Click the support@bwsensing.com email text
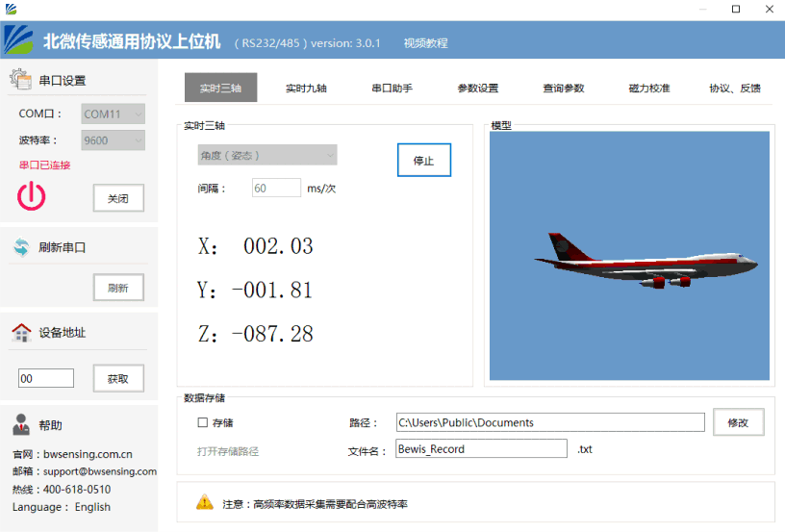The width and height of the screenshot is (785, 532). tap(100, 471)
